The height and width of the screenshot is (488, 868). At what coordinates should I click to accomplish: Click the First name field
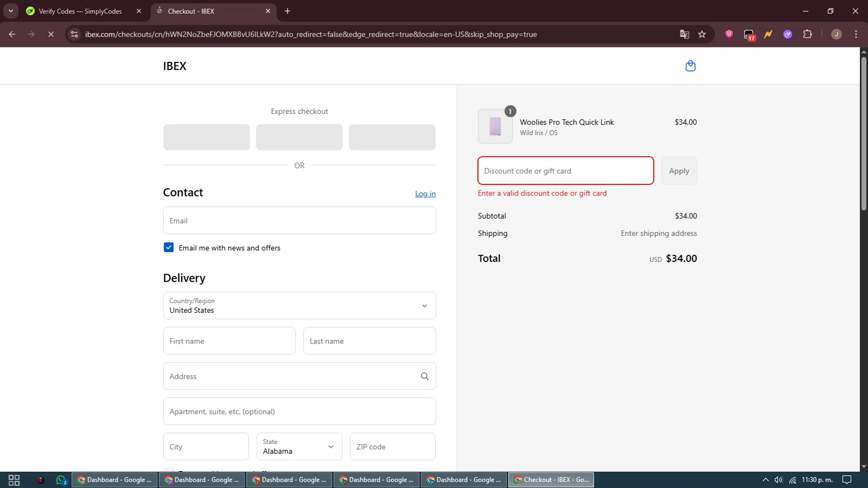point(229,341)
